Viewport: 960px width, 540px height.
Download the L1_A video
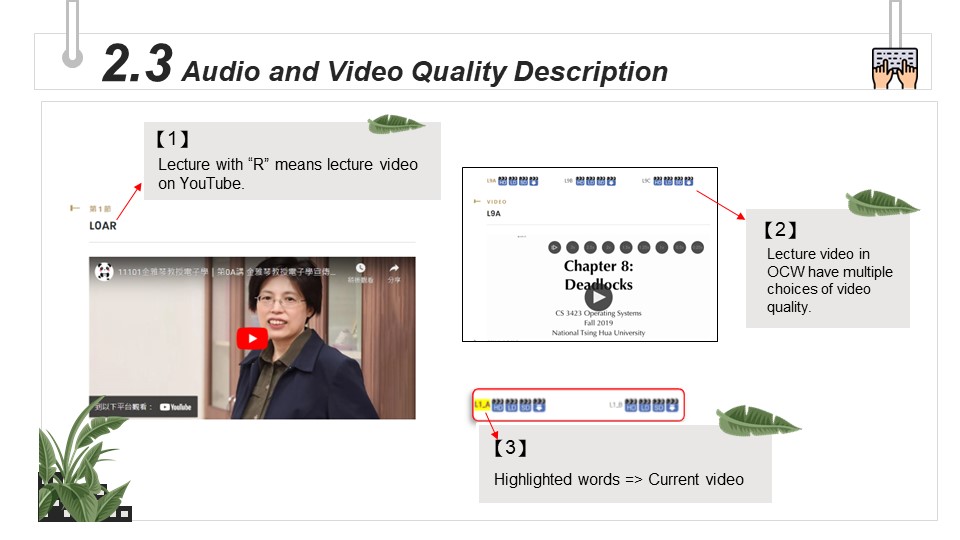[538, 405]
